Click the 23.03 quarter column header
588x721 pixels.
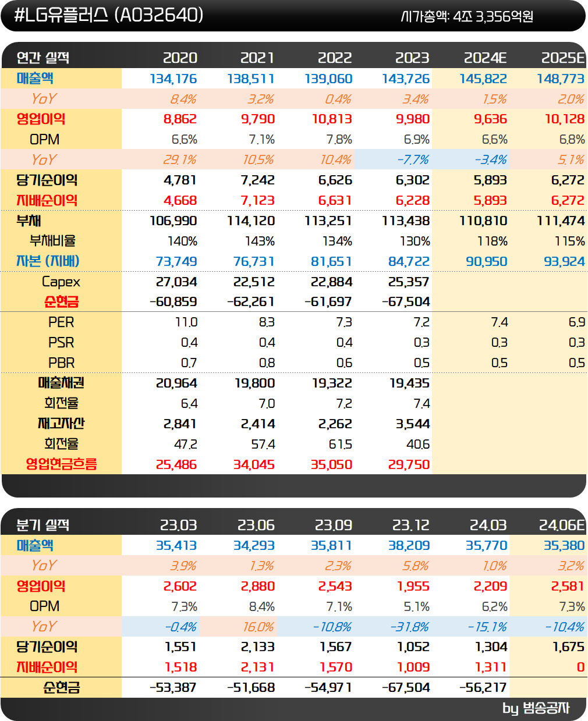click(178, 525)
